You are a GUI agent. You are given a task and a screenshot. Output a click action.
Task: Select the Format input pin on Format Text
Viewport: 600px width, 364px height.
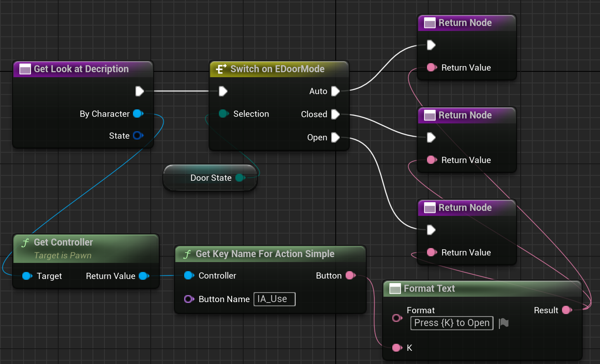click(397, 318)
